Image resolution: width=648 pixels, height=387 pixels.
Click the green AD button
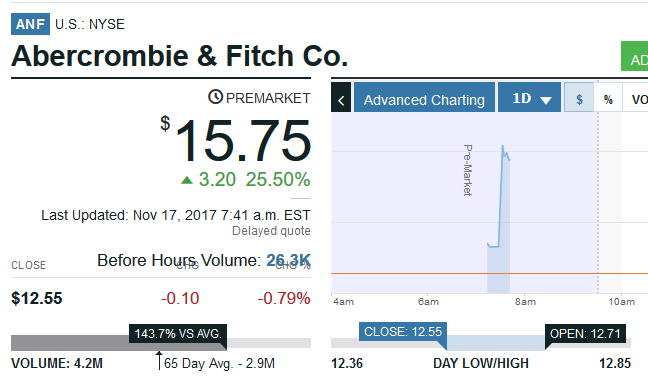(634, 56)
